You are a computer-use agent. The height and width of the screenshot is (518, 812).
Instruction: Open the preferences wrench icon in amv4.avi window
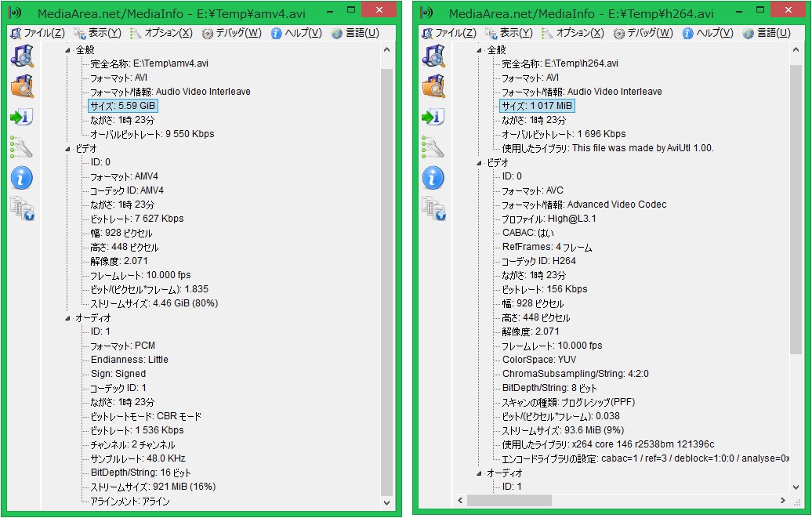[x=22, y=147]
